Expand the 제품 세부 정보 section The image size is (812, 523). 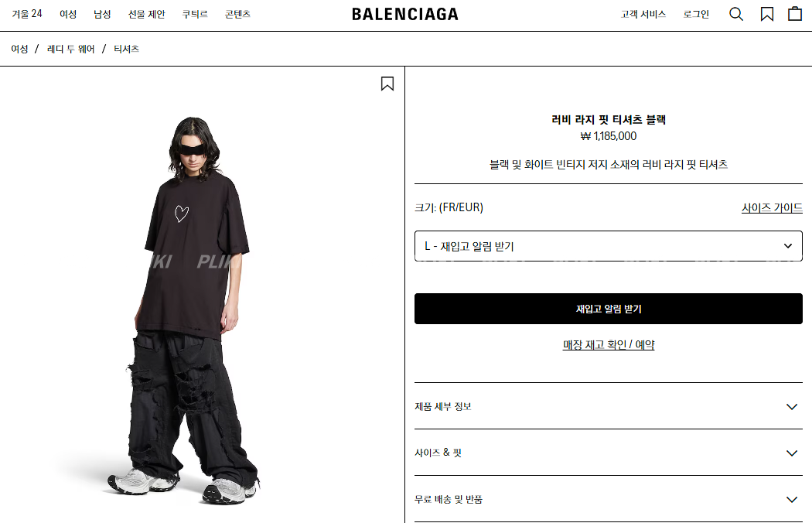609,406
